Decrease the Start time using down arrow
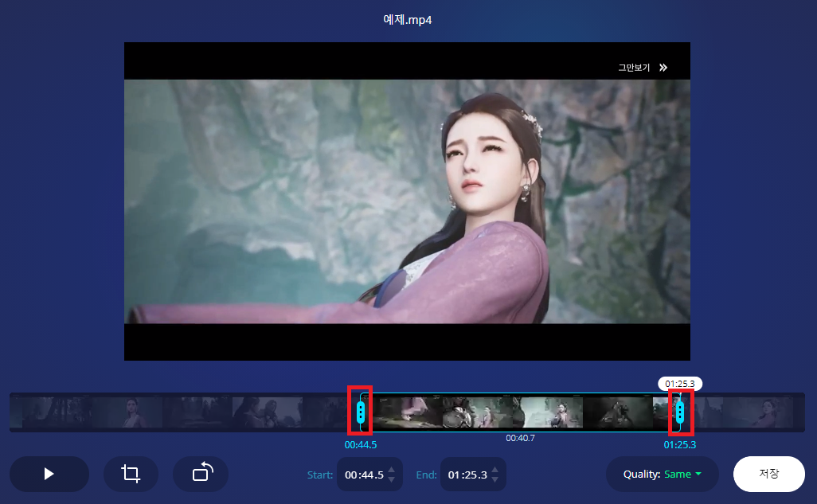Screen dimensions: 817x504 point(391,479)
